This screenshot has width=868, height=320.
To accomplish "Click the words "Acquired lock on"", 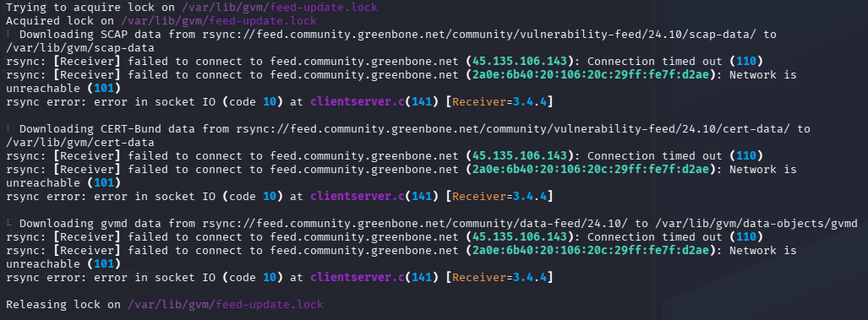I will click(x=60, y=21).
